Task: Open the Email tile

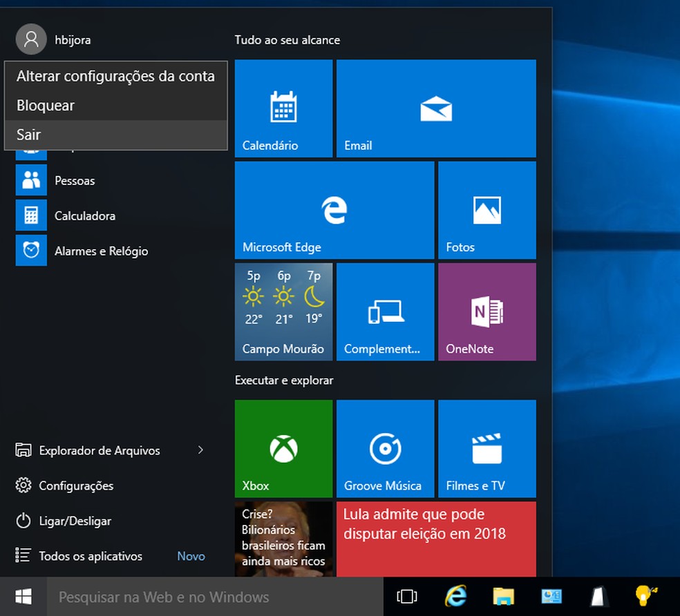Action: point(436,108)
